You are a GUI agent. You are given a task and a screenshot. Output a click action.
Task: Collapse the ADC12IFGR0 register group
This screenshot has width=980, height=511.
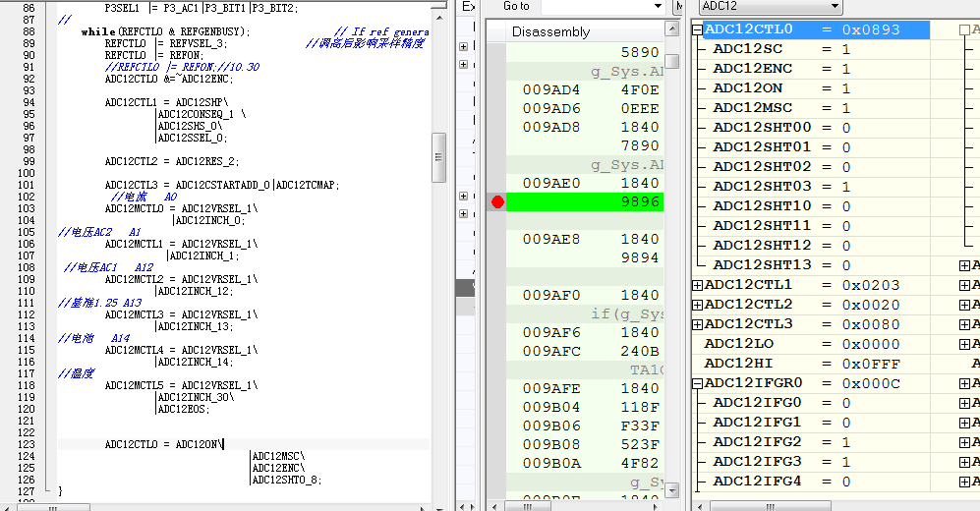pyautogui.click(x=698, y=383)
